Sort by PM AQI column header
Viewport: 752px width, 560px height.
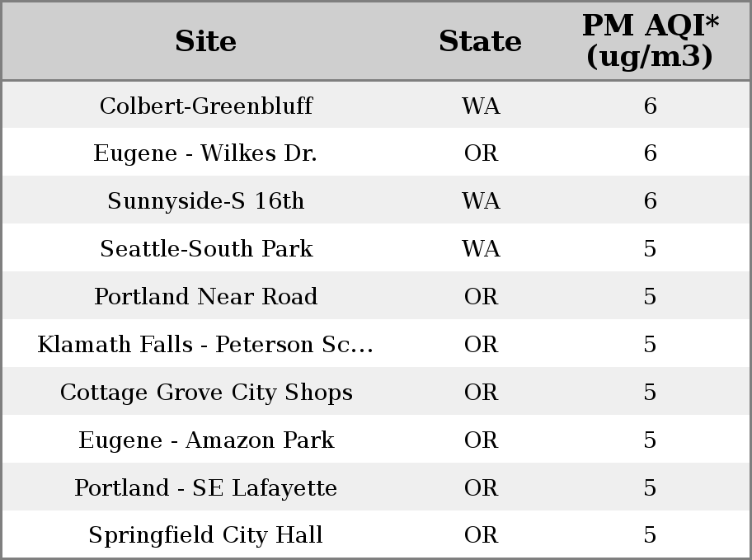(651, 40)
